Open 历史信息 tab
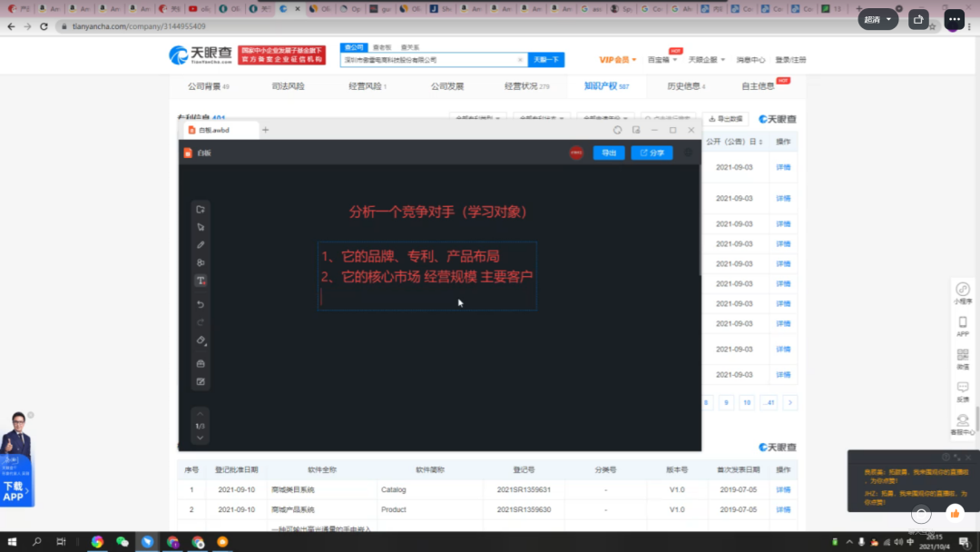The width and height of the screenshot is (980, 552). (686, 86)
